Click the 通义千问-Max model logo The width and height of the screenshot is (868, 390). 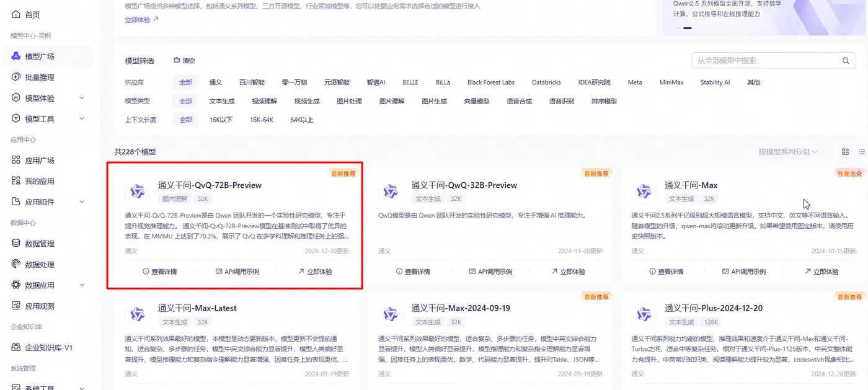point(644,191)
